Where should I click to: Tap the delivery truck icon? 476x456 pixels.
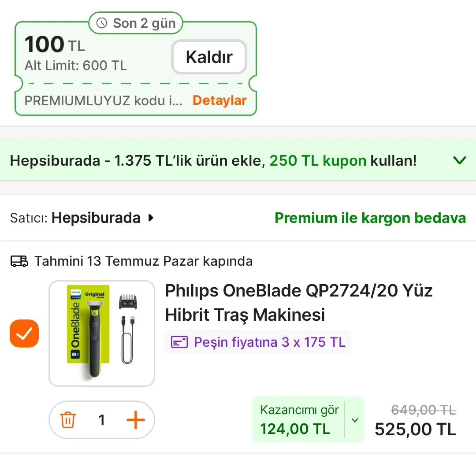tap(19, 261)
